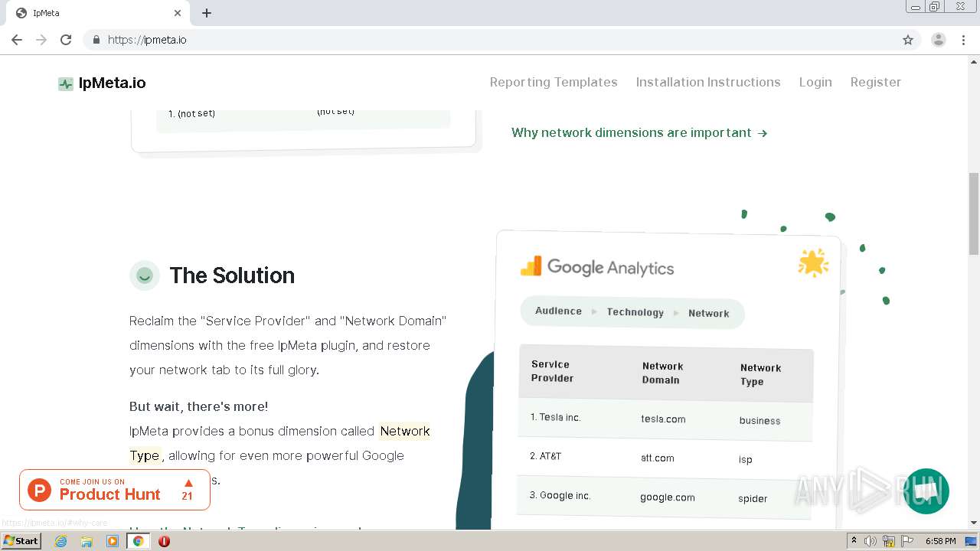
Task: Click the 'business' network type cell
Action: (x=759, y=420)
